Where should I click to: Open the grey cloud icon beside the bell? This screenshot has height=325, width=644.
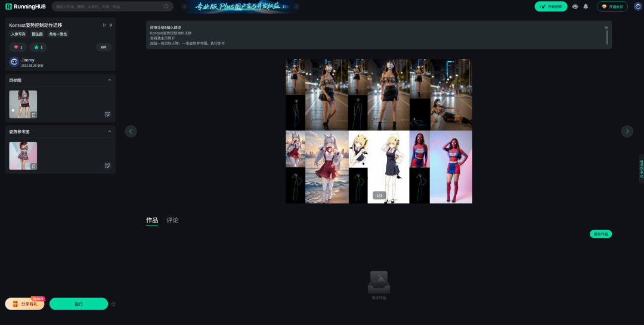click(x=575, y=7)
